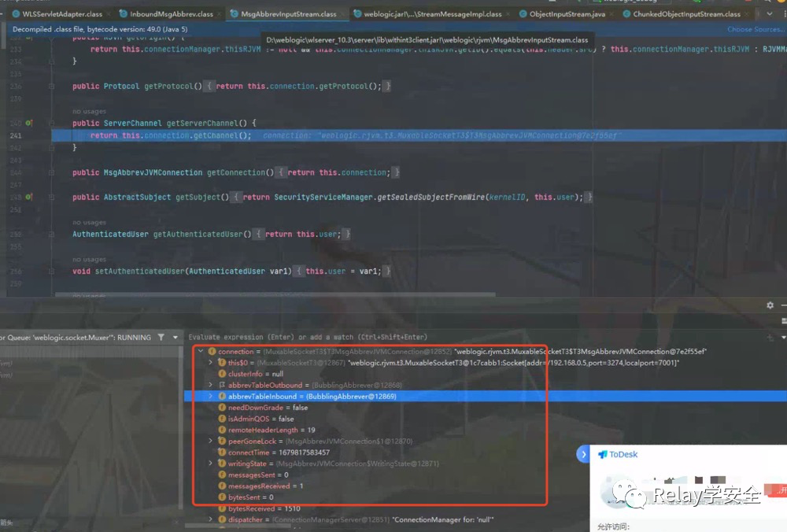Open the watch options dropdown arrow
This screenshot has height=532, width=787.
coord(783,338)
